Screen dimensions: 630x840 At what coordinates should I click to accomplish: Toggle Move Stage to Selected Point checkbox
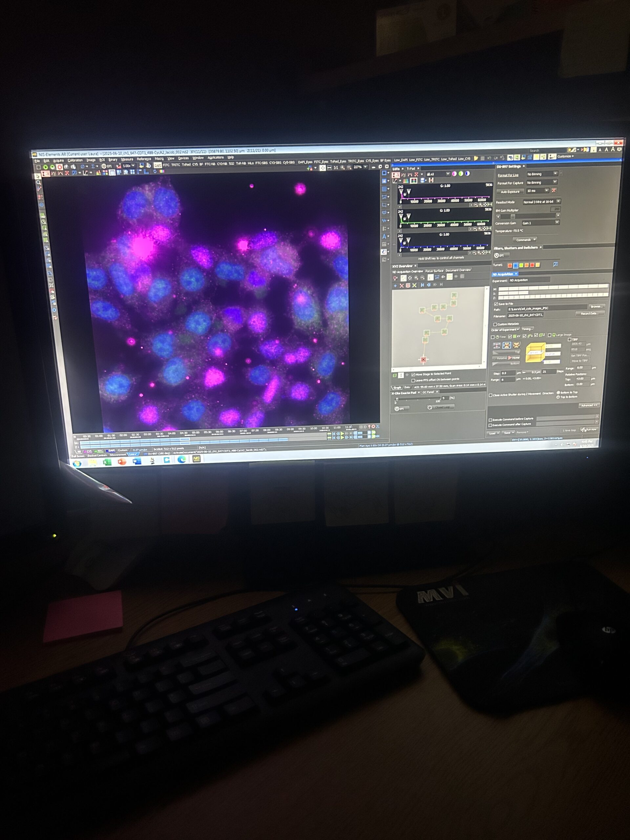pos(413,374)
